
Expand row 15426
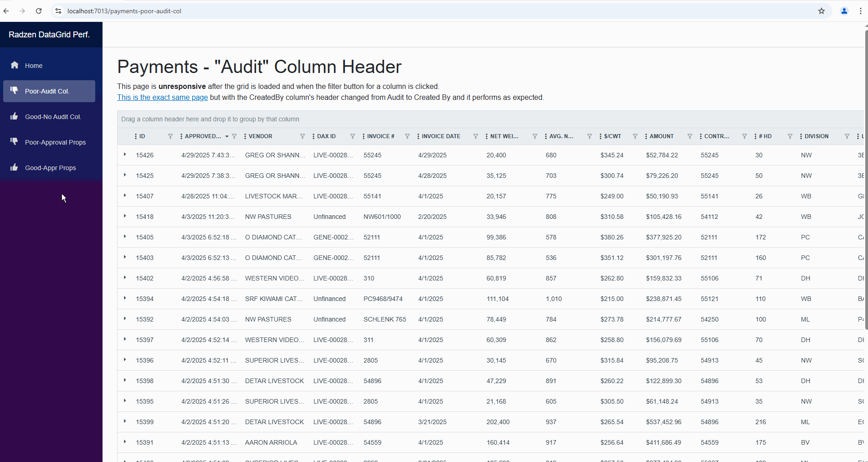click(x=125, y=155)
